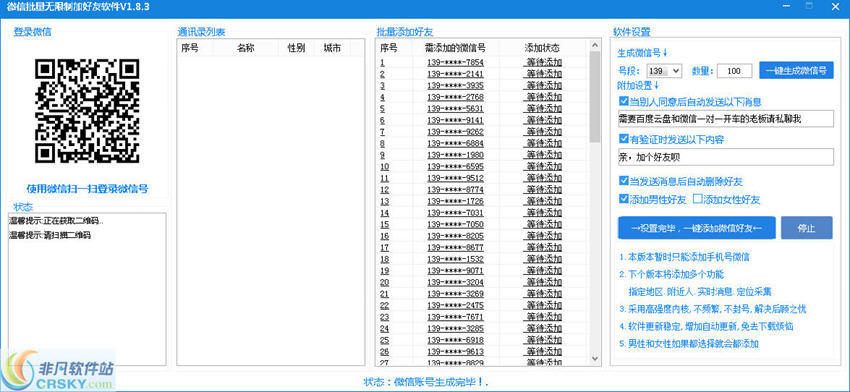Click the 名称 column header

[246, 48]
